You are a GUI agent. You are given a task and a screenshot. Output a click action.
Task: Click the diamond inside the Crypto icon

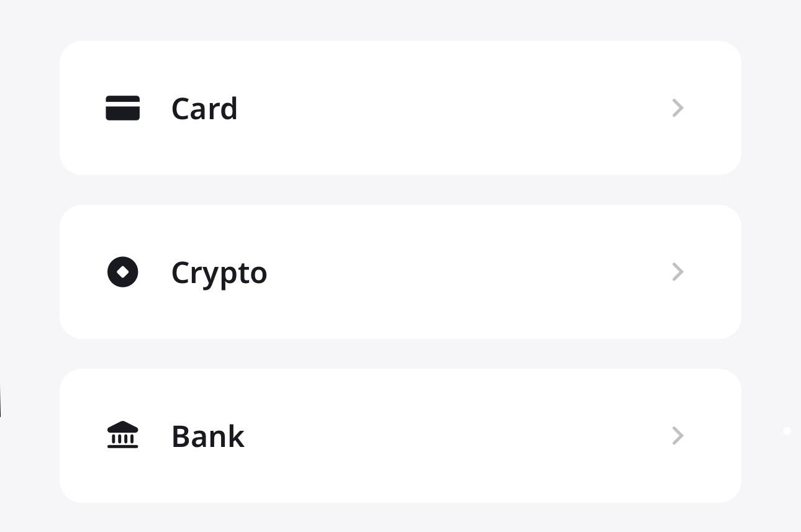pyautogui.click(x=123, y=272)
